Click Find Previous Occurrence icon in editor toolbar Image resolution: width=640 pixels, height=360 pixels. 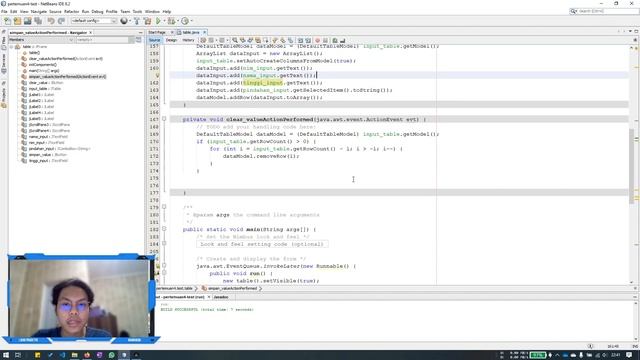[243, 40]
